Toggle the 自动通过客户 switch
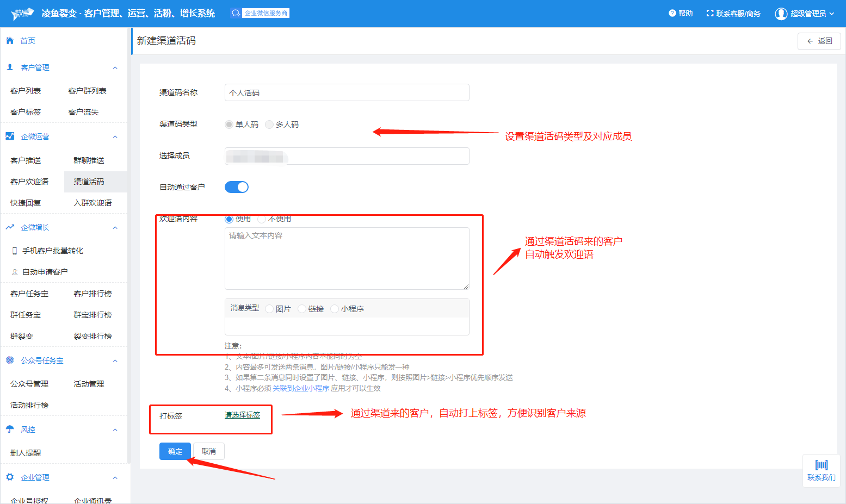The height and width of the screenshot is (504, 846). point(237,187)
